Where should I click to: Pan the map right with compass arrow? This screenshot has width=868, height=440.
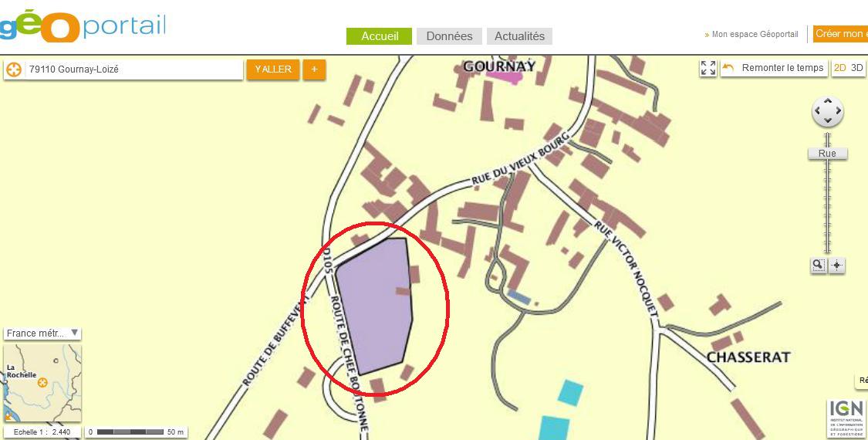point(838,111)
